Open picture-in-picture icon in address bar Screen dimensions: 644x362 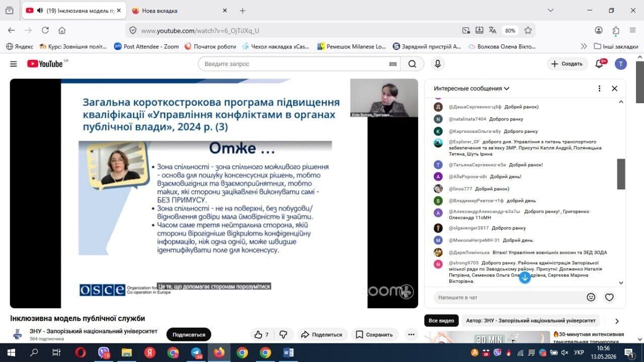tap(466, 30)
